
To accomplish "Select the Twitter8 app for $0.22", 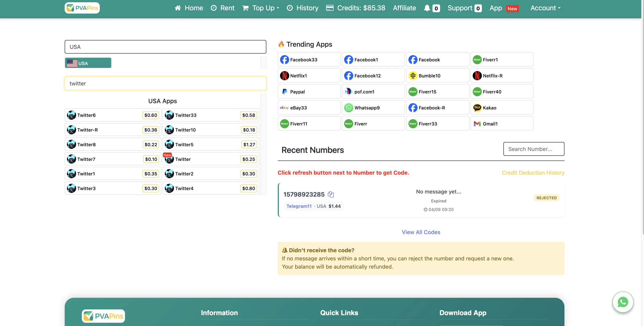I will point(113,145).
